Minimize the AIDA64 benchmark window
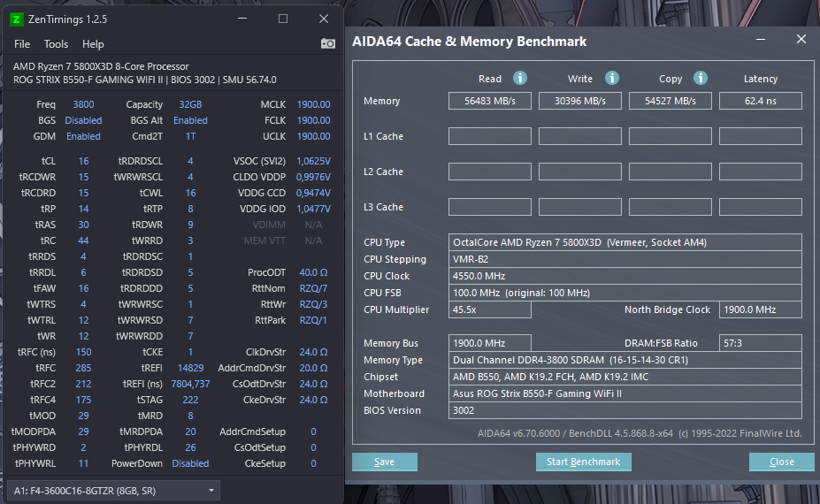 click(x=761, y=39)
